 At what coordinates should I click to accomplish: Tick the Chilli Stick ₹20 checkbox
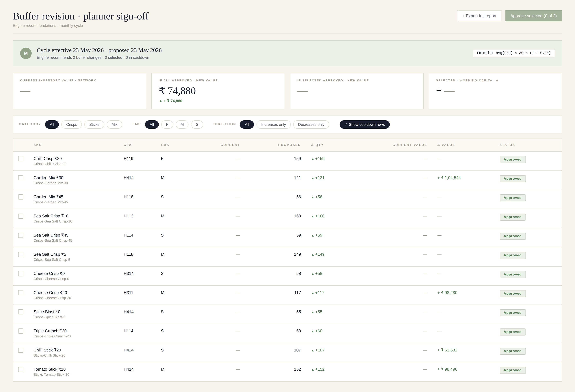(x=21, y=350)
